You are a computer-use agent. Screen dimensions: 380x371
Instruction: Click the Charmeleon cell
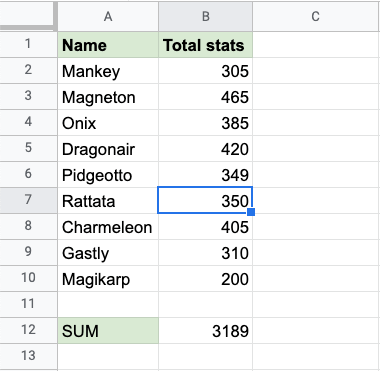[x=108, y=227]
